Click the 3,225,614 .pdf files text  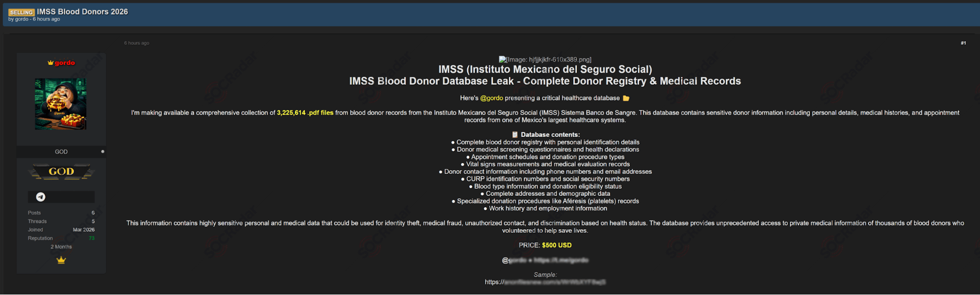pos(305,113)
